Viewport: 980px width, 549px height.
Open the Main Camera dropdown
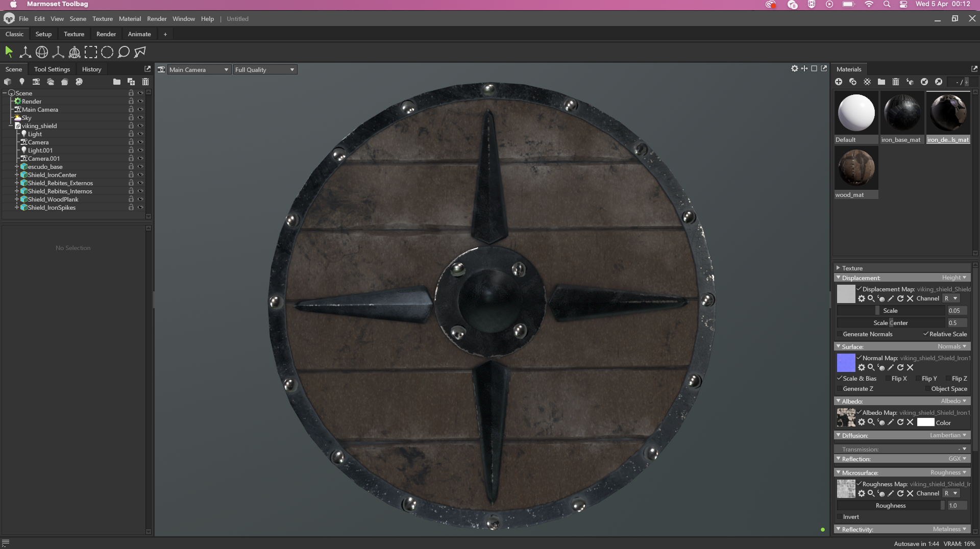click(x=198, y=70)
